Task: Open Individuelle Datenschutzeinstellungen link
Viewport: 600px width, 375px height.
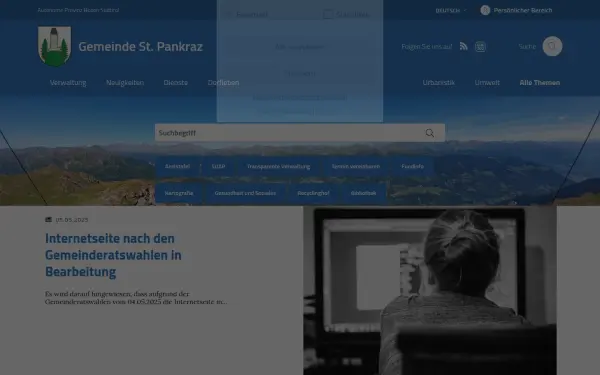Action: (x=300, y=98)
